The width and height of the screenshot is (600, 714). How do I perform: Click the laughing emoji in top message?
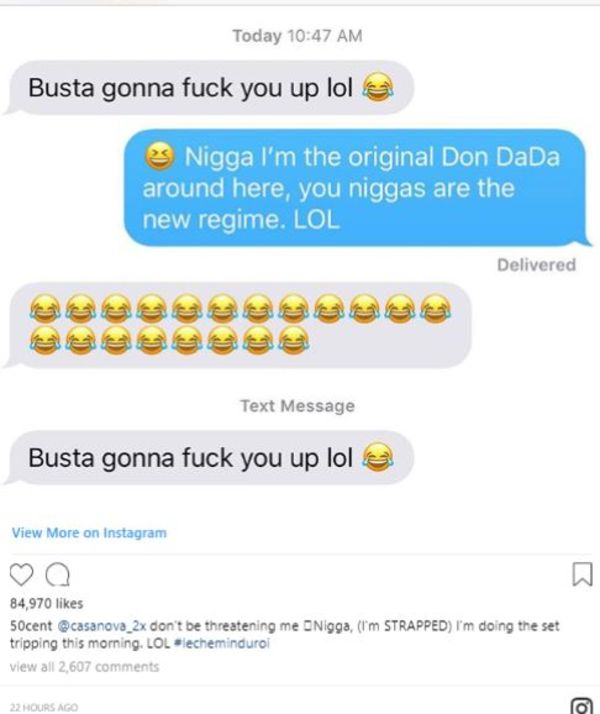(x=378, y=87)
